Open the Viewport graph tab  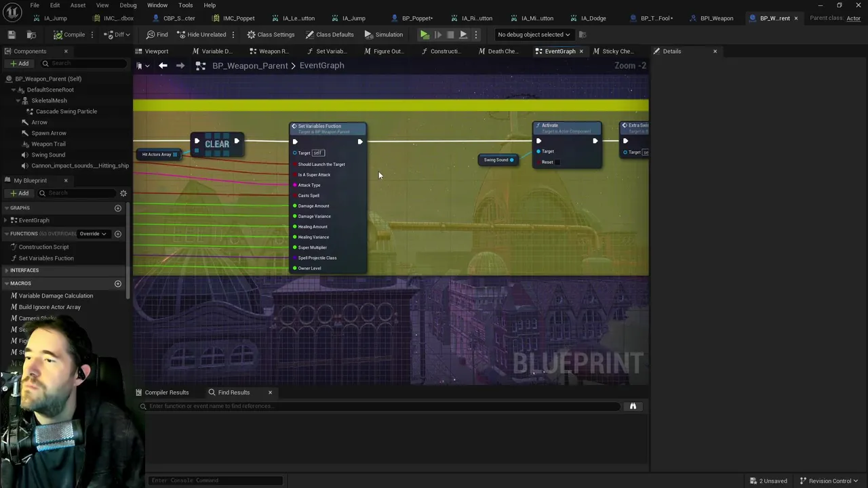pos(156,51)
